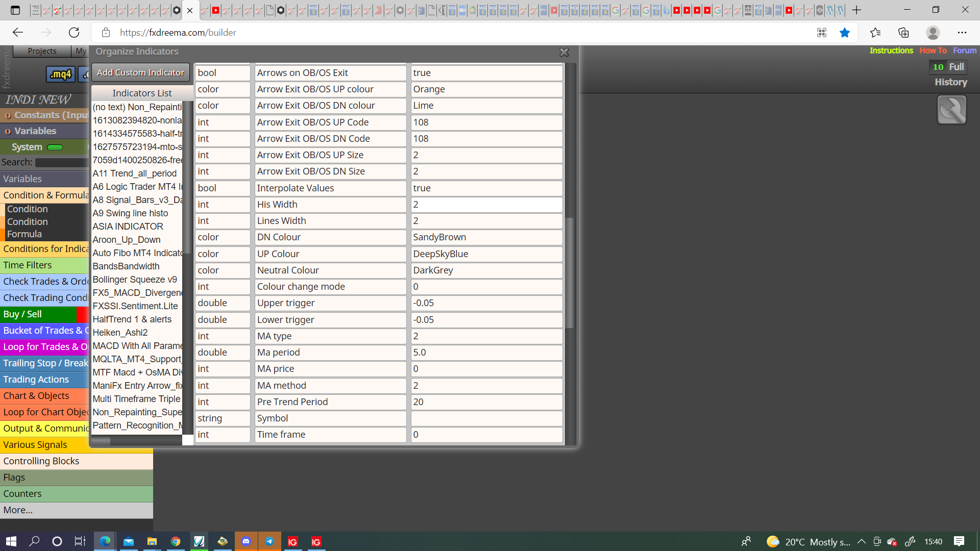Open the Instructions link
Screen dimensions: 980x551
pyautogui.click(x=891, y=51)
